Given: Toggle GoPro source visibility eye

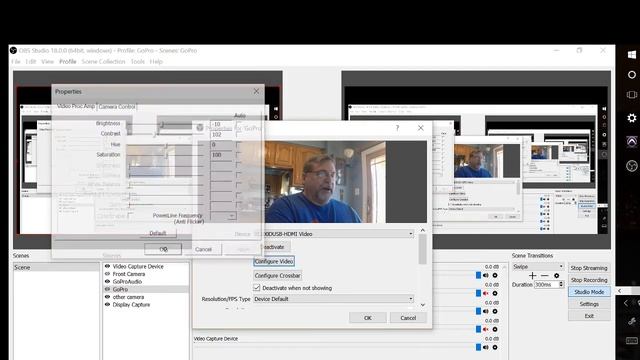Looking at the screenshot, I should 107,289.
